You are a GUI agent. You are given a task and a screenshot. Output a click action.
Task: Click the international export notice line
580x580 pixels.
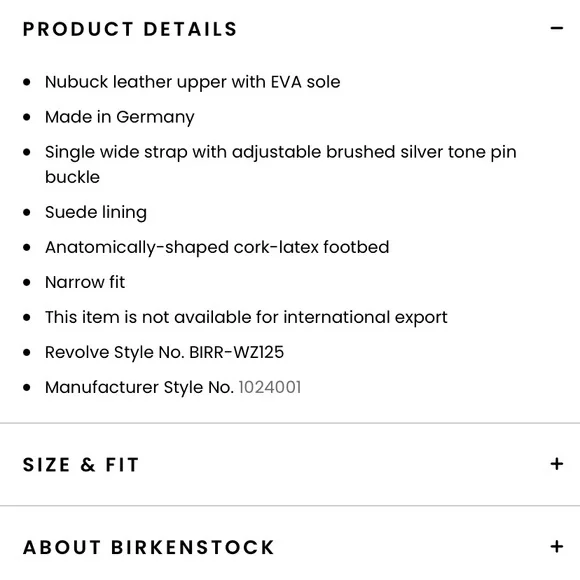tap(246, 317)
